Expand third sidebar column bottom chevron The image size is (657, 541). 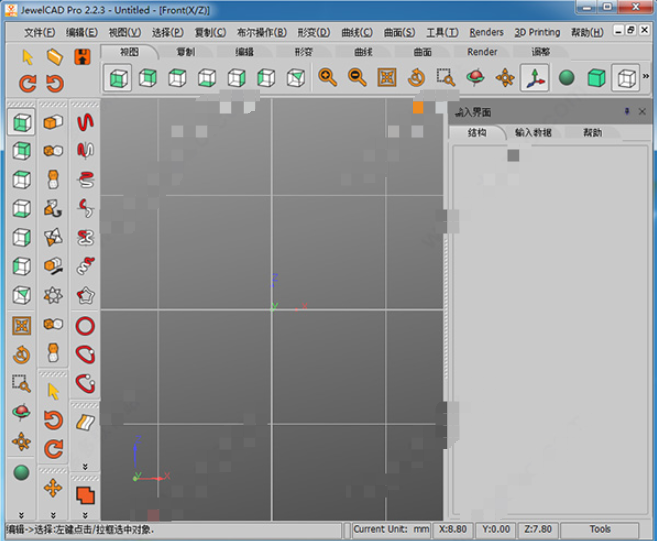pyautogui.click(x=85, y=515)
